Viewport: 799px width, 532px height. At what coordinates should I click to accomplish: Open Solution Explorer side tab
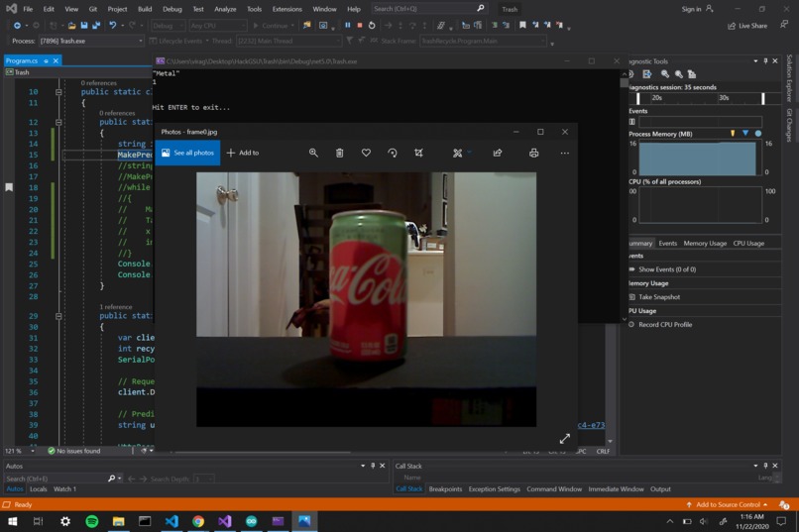pyautogui.click(x=789, y=78)
